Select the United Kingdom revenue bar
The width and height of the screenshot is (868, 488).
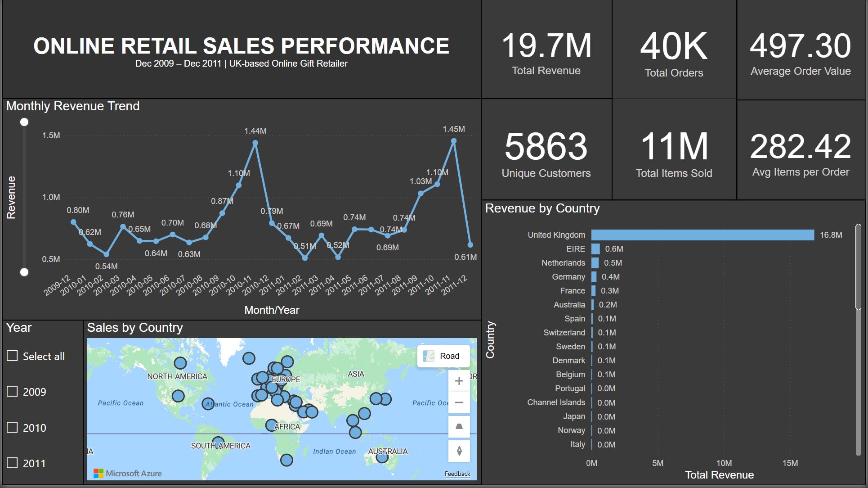coord(702,235)
